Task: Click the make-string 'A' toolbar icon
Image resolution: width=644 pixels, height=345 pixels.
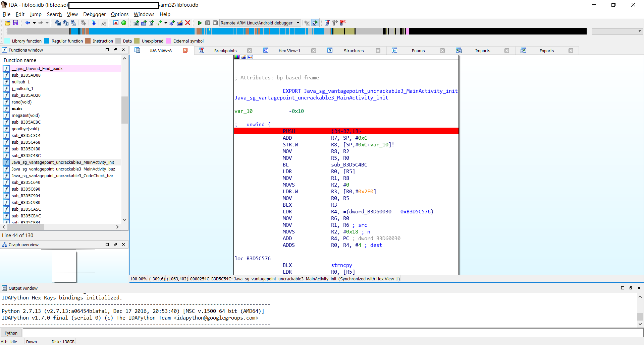Action: coord(152,23)
